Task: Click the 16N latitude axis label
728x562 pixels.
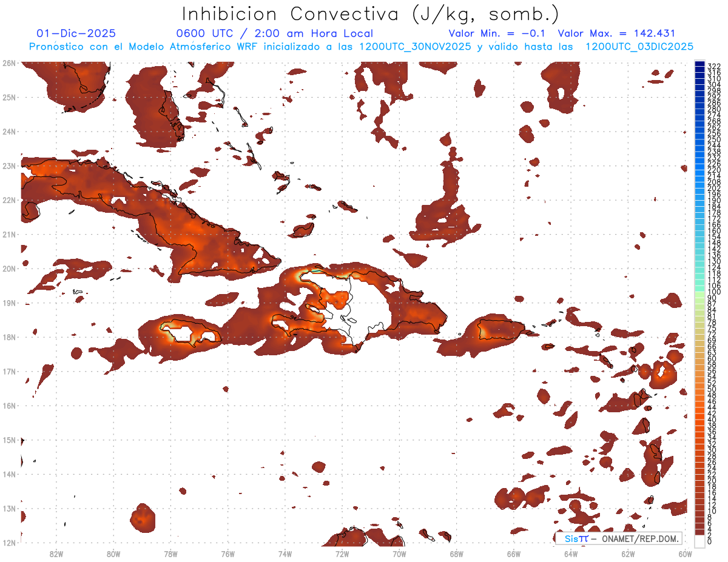Action: pos(8,406)
